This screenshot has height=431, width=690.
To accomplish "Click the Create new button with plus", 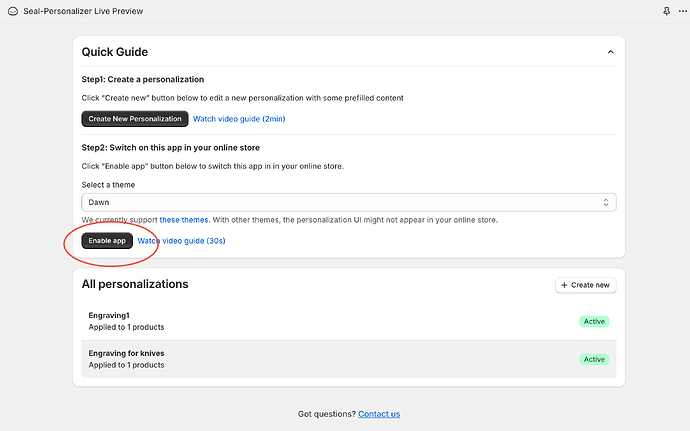I will click(x=586, y=285).
